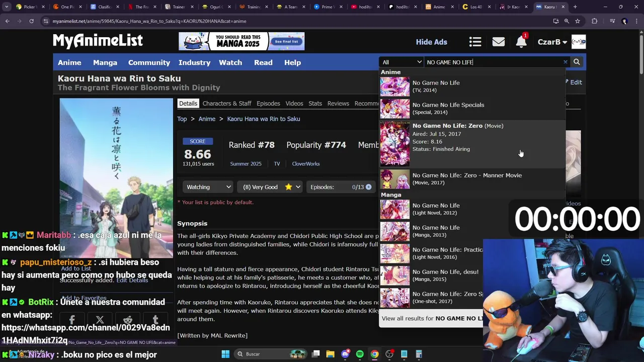Screen dimensions: 644x362
Task: Open the Watching status dropdown
Action: 208,187
